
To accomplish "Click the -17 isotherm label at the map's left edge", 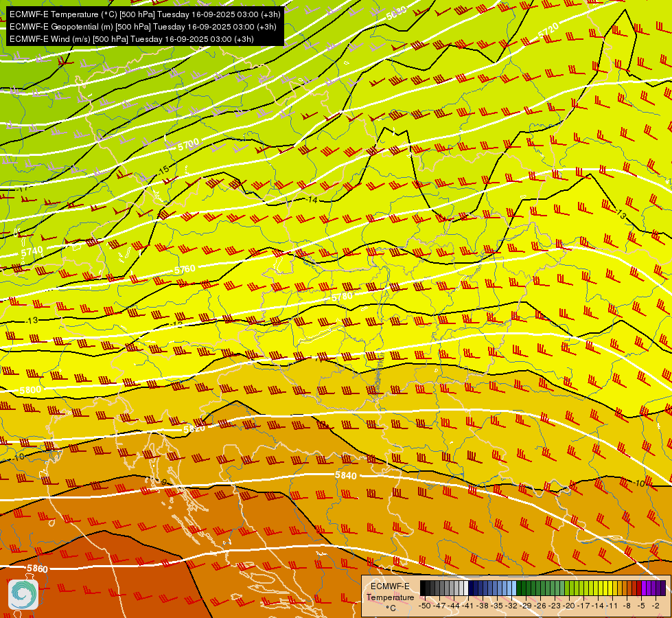I will point(22,188).
